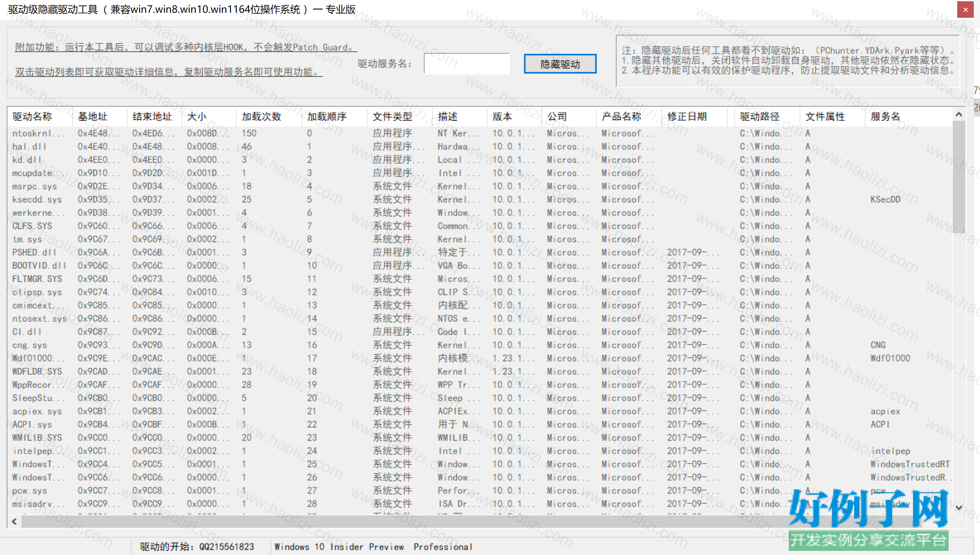The height and width of the screenshot is (555, 980).
Task: Select the werkerne driver row
Action: pyautogui.click(x=480, y=213)
